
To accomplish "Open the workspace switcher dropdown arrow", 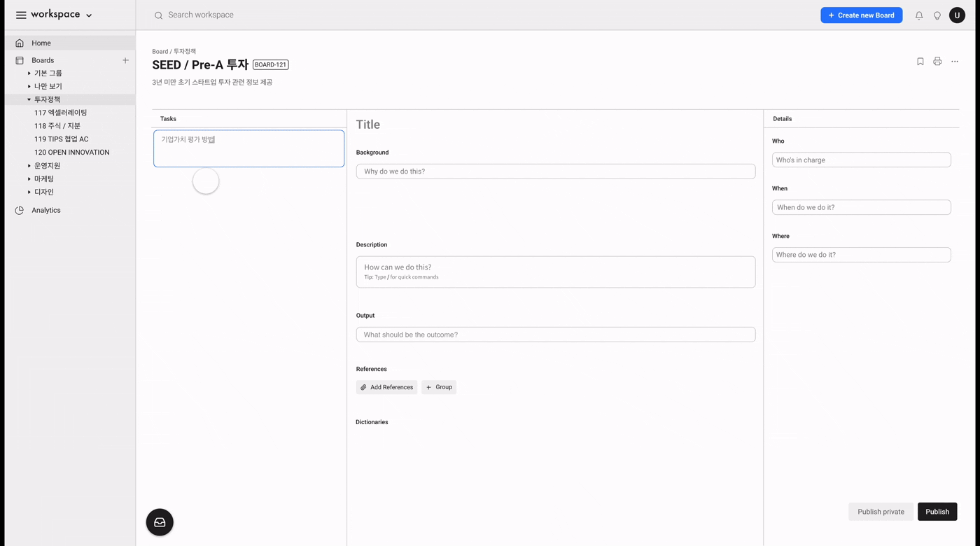I will coord(89,15).
